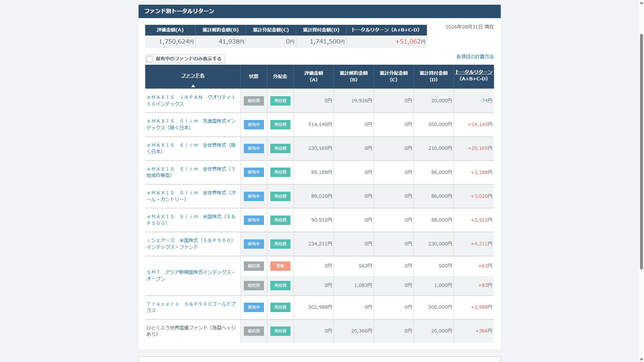Open Tracers S&P500ゴールドプラス fund
The width and height of the screenshot is (644, 362).
coord(191,307)
